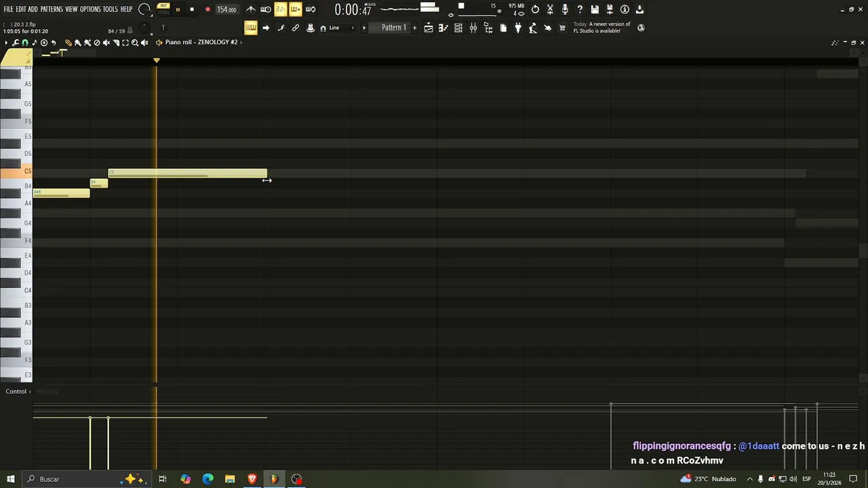Open the tempo tapper icon

tap(532, 28)
